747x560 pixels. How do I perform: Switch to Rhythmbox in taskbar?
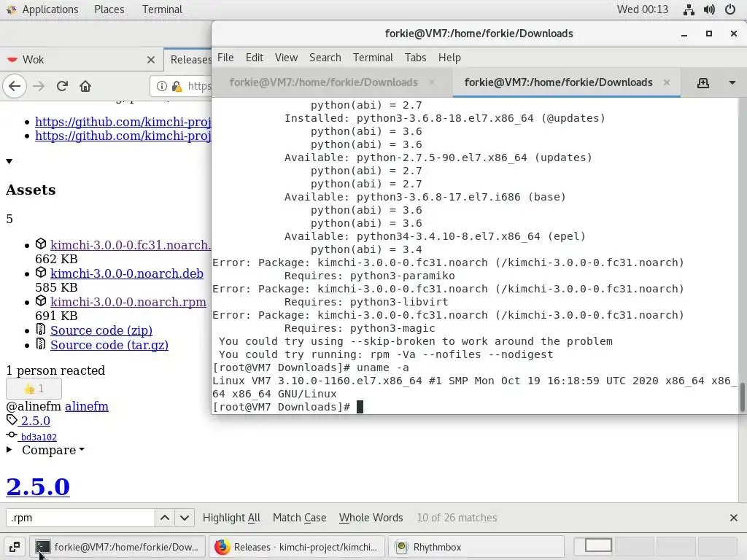pos(476,547)
